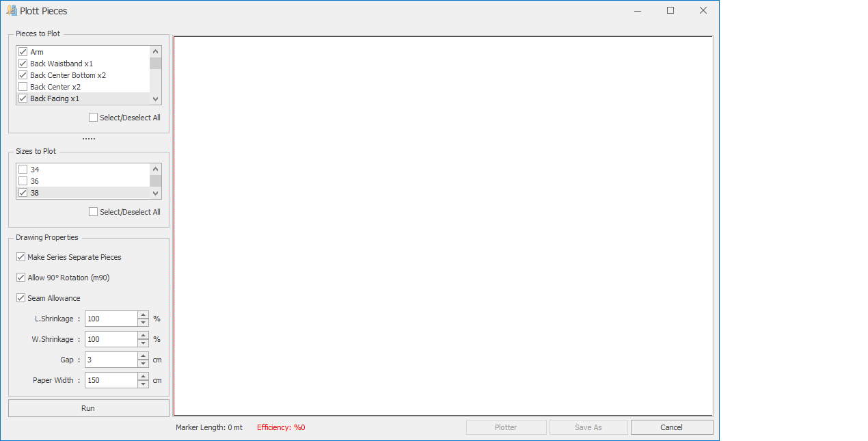Increase Gap value using up arrow
Screen dimensions: 868x441
pos(143,356)
